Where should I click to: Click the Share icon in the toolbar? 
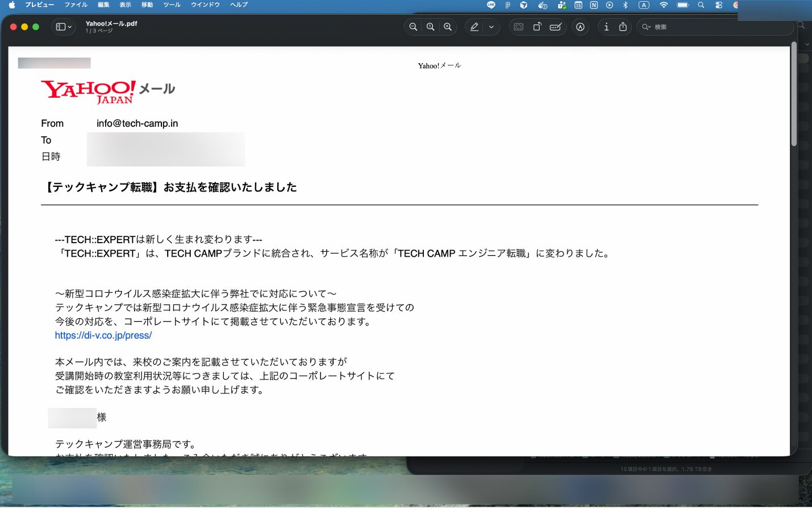tap(623, 27)
